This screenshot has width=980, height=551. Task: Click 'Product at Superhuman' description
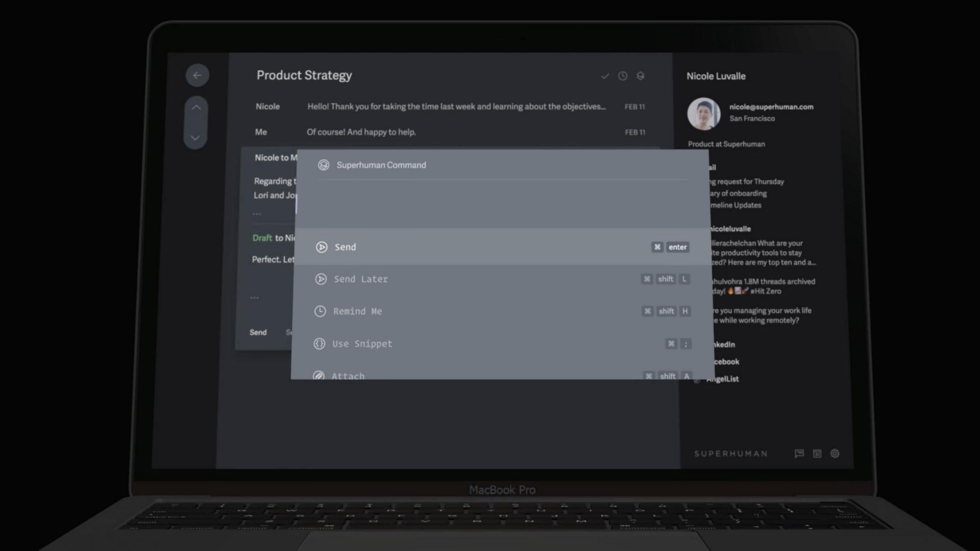tap(726, 144)
